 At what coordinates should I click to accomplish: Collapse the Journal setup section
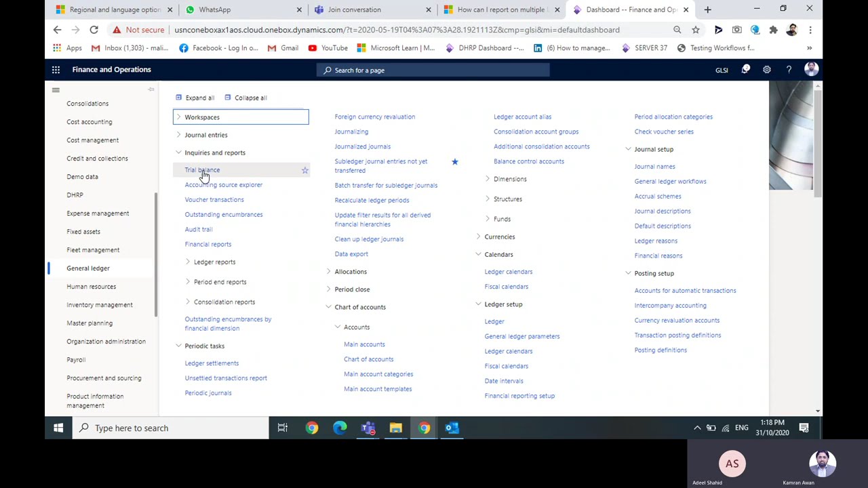pos(628,149)
